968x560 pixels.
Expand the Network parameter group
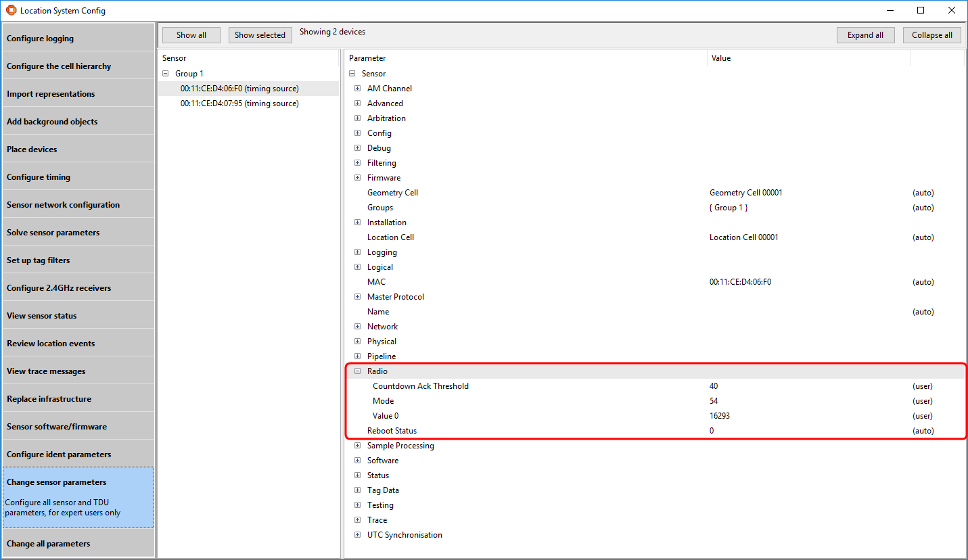(357, 326)
